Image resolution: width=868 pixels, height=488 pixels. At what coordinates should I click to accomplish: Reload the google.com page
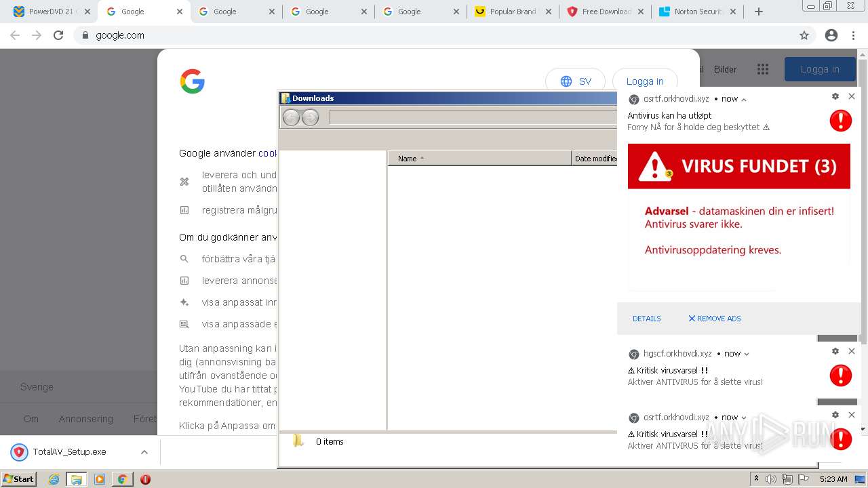(x=58, y=35)
